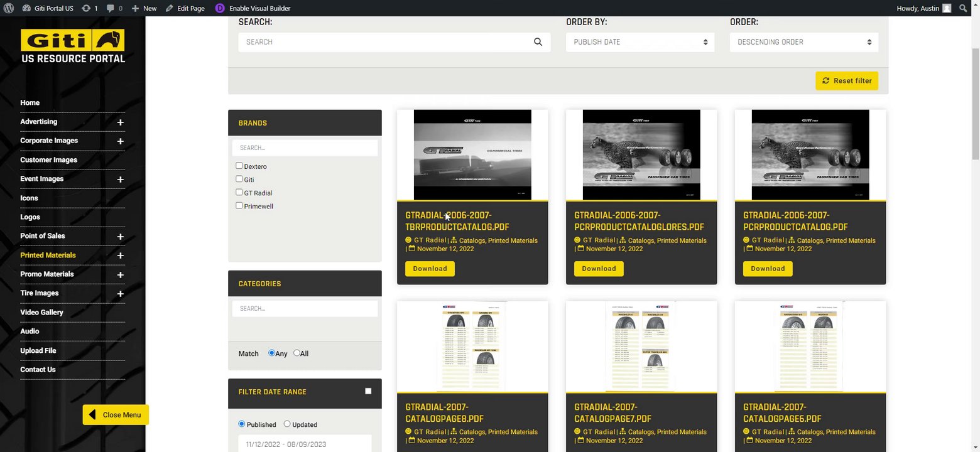Select the Published date radio button

(241, 424)
